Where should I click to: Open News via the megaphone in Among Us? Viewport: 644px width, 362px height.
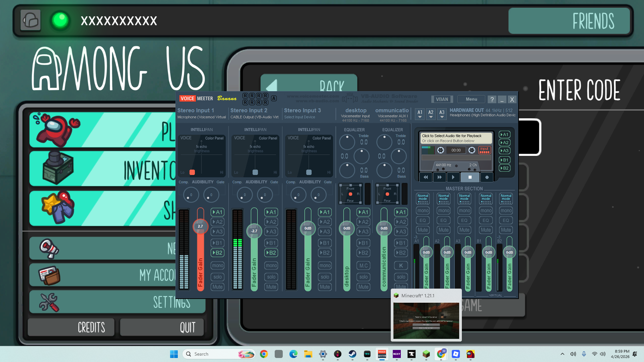point(103,248)
